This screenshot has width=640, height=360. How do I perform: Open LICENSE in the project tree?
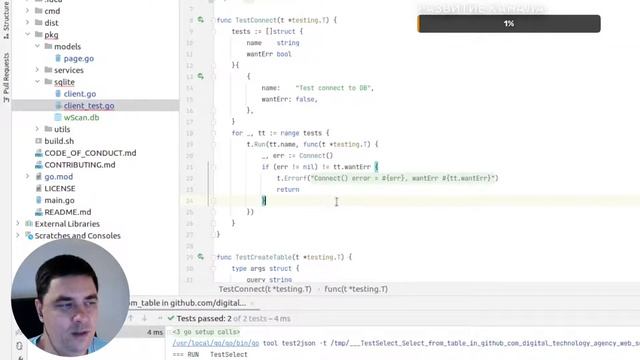(60, 189)
